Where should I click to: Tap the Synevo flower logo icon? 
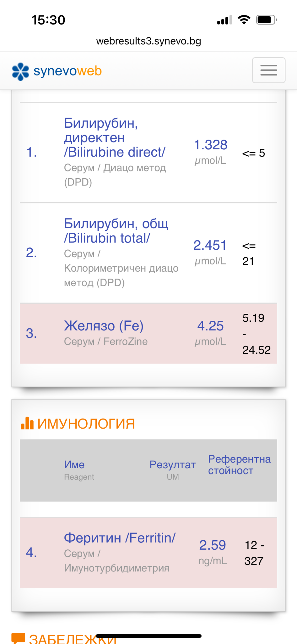(20, 71)
